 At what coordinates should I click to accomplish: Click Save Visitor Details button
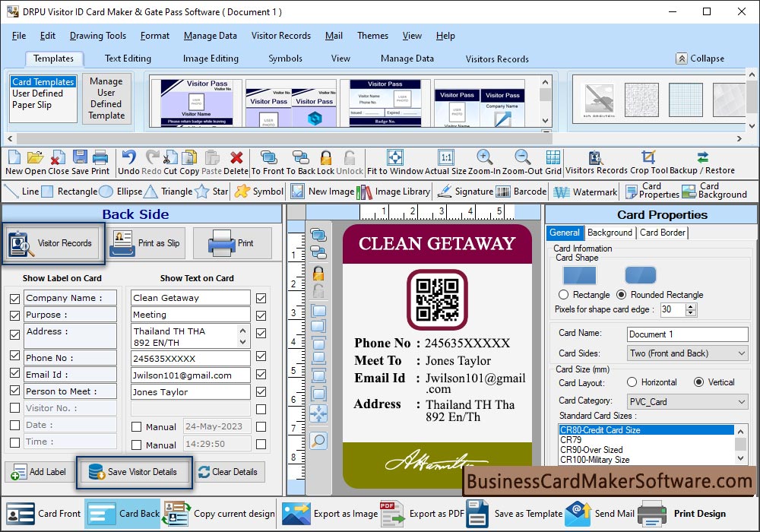pyautogui.click(x=135, y=472)
